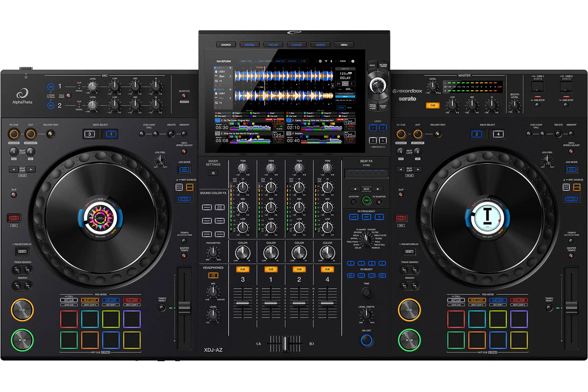This screenshot has width=588, height=392.
Task: Hit the left deck play/pause button
Action: (23, 340)
